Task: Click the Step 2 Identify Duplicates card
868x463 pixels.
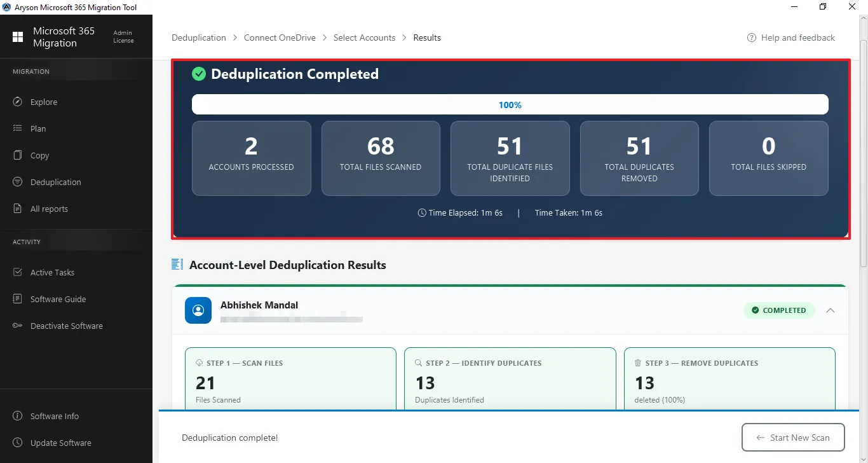Action: pyautogui.click(x=510, y=379)
